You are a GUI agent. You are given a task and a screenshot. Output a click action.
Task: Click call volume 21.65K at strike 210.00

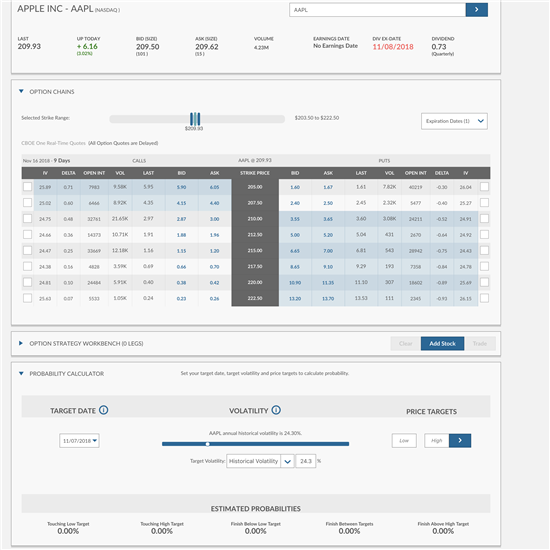(120, 219)
